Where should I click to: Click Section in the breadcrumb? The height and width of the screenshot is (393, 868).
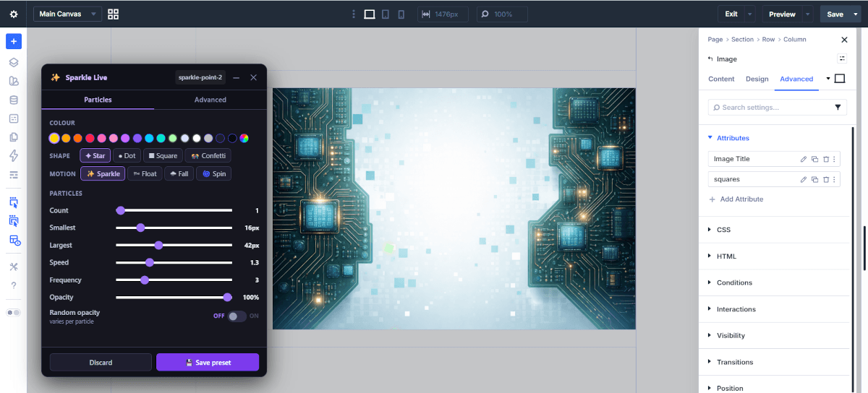(742, 40)
